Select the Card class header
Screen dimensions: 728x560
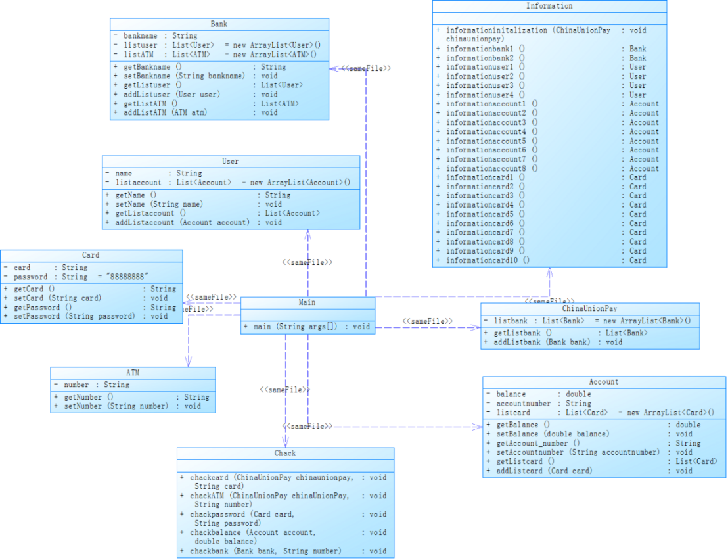91,256
